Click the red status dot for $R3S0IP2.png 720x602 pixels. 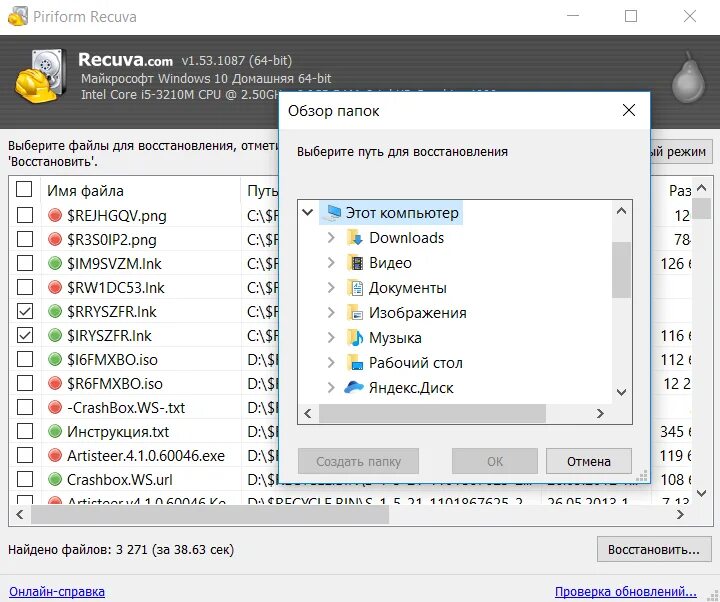pyautogui.click(x=55, y=239)
